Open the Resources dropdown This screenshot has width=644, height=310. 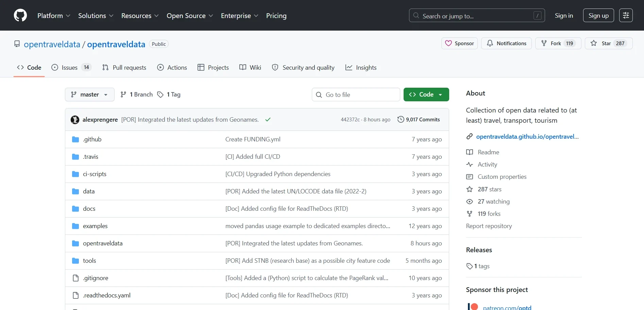coord(140,16)
